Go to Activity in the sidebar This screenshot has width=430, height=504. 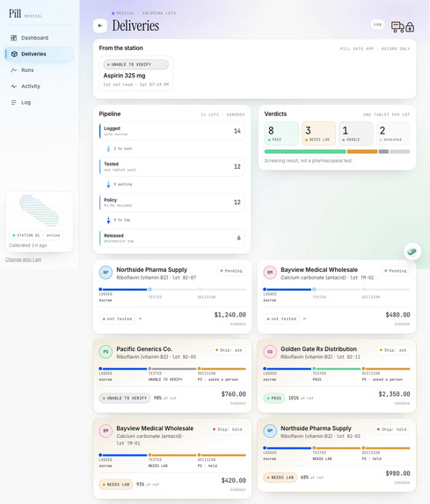(x=40, y=86)
